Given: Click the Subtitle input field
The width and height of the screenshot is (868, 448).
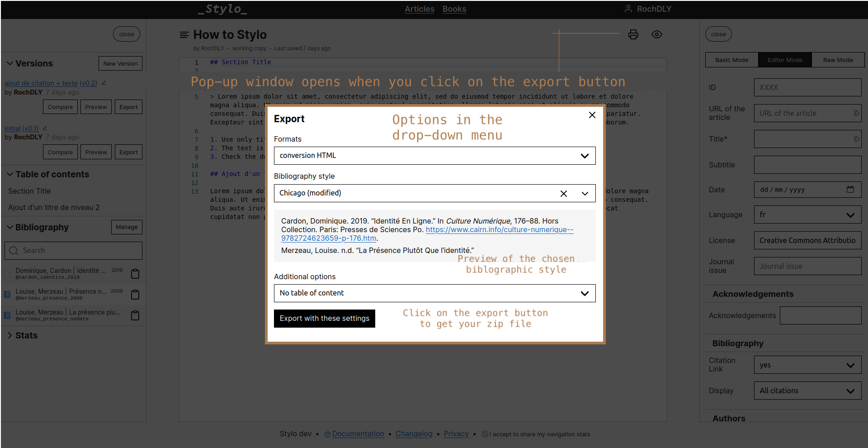Looking at the screenshot, I should [x=807, y=165].
